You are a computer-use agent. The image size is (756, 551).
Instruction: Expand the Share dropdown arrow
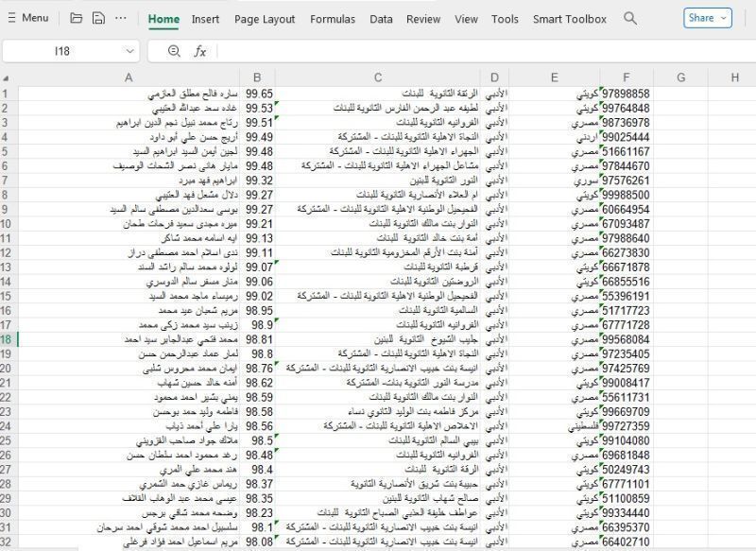(723, 18)
